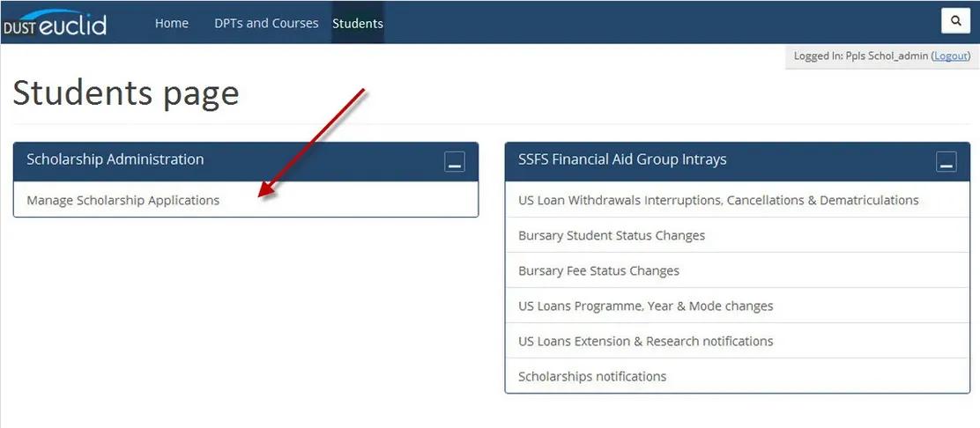Open Manage Scholarship Applications

click(x=123, y=201)
